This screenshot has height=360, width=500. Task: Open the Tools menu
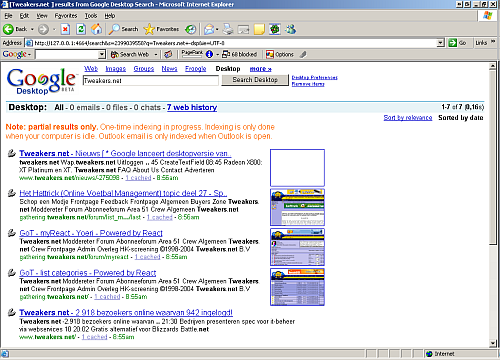click(x=91, y=15)
